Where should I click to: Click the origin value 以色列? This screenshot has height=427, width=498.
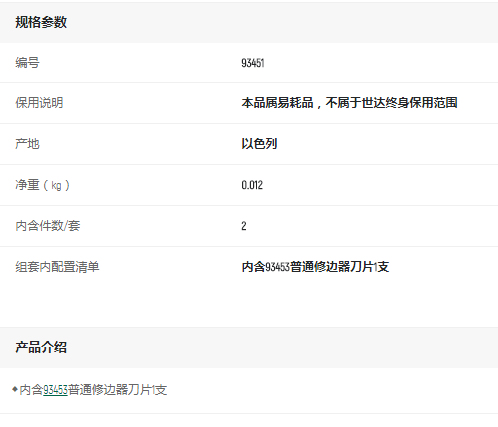(x=259, y=144)
